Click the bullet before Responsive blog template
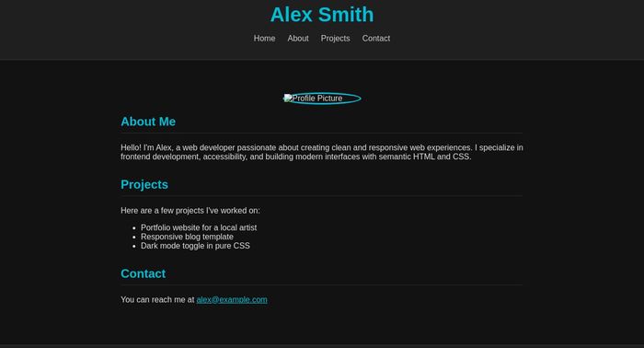This screenshot has width=644, height=348. pyautogui.click(x=134, y=238)
